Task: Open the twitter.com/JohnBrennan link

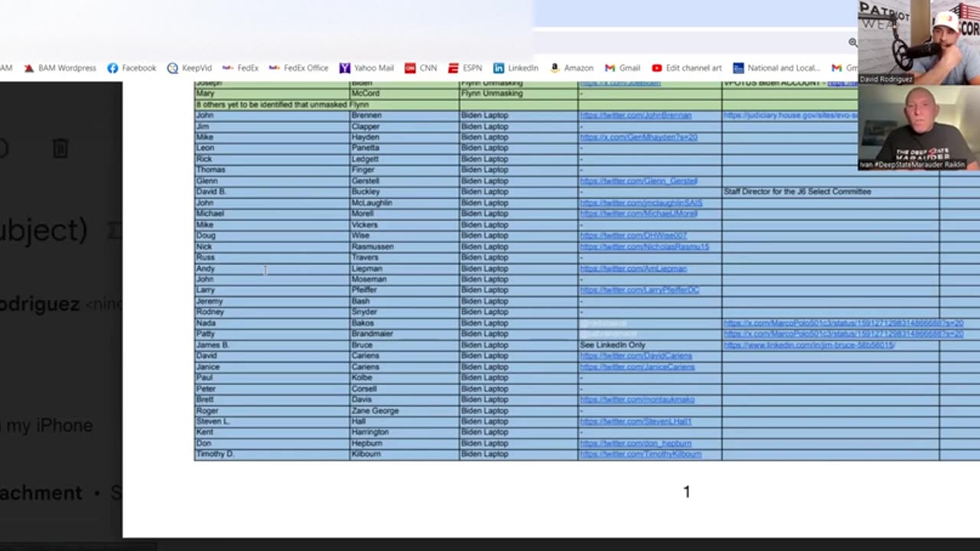Action: point(635,116)
